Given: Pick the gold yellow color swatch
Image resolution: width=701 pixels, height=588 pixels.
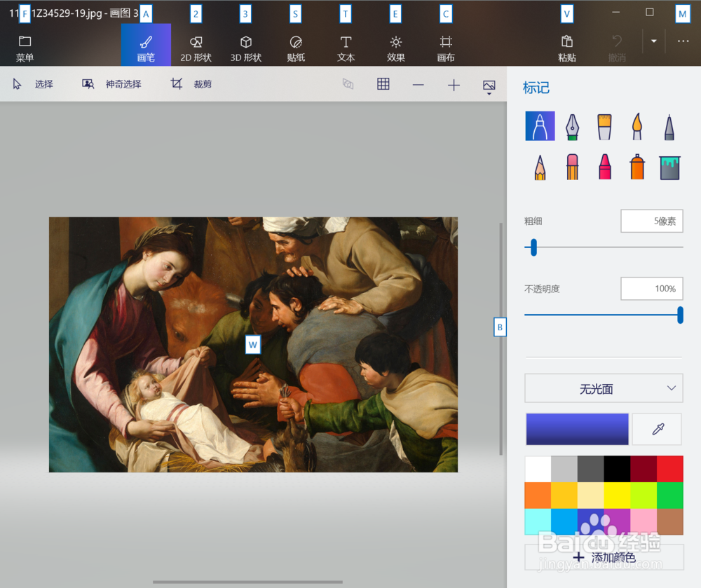Looking at the screenshot, I should pyautogui.click(x=564, y=495).
